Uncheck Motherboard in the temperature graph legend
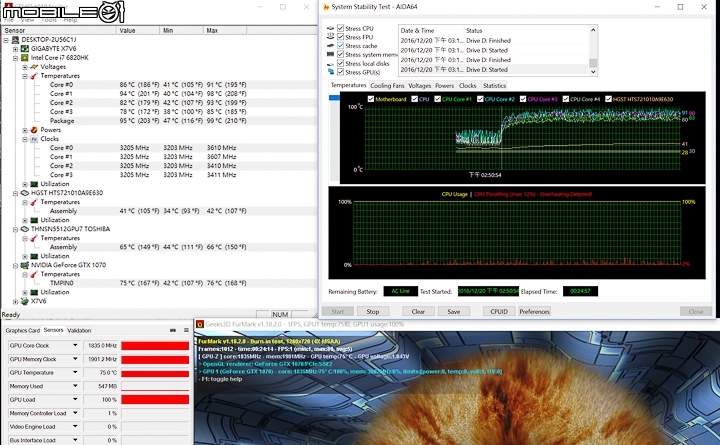720x445 pixels. click(x=371, y=99)
